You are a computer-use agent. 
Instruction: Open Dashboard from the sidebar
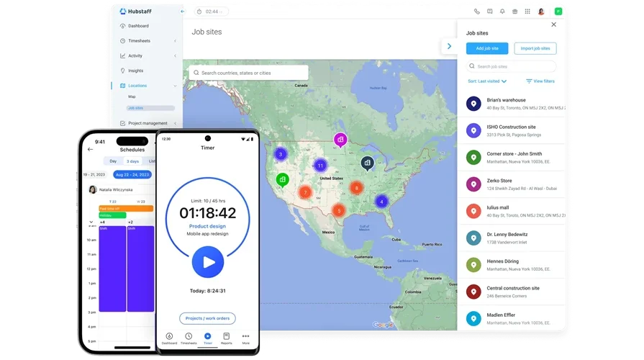tap(138, 26)
